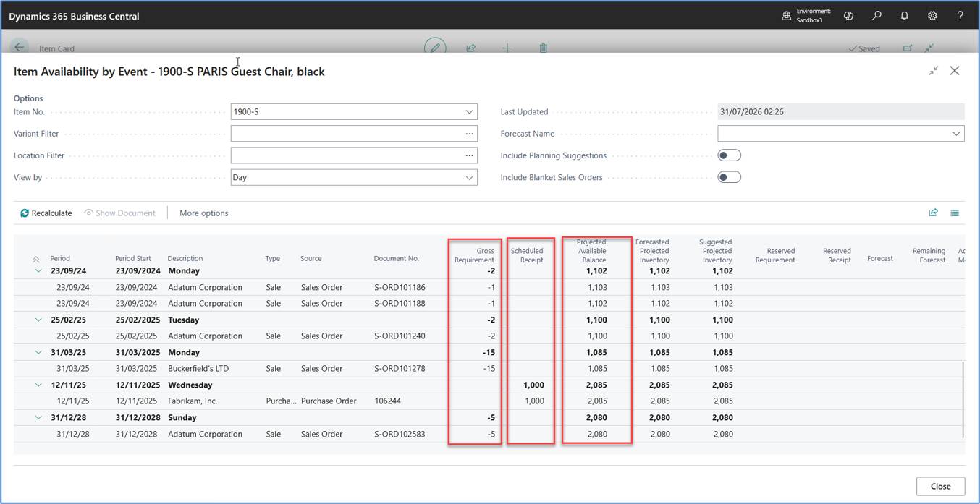Viewport: 980px width, 504px height.
Task: Select document S-ORD101278 cell
Action: (x=400, y=369)
